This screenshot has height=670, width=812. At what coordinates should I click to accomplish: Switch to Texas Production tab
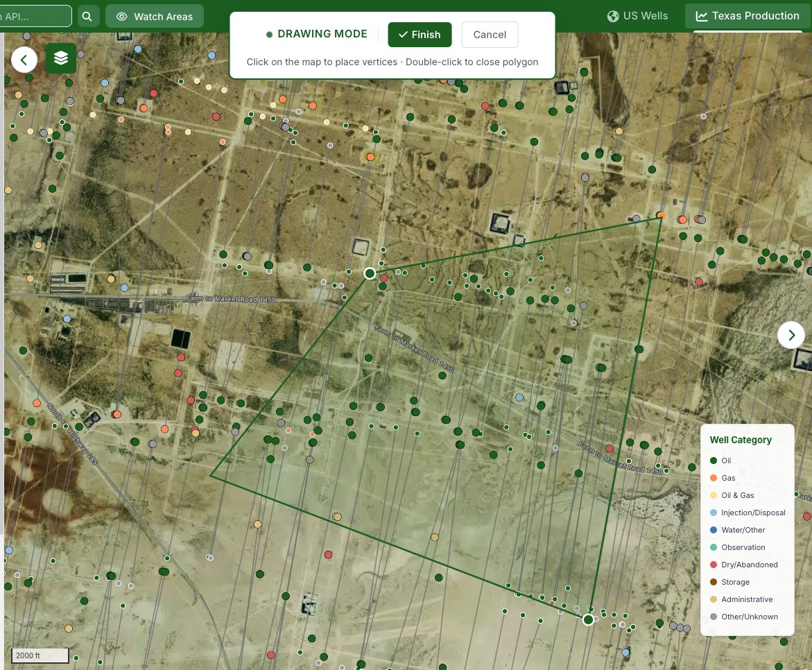pos(748,16)
